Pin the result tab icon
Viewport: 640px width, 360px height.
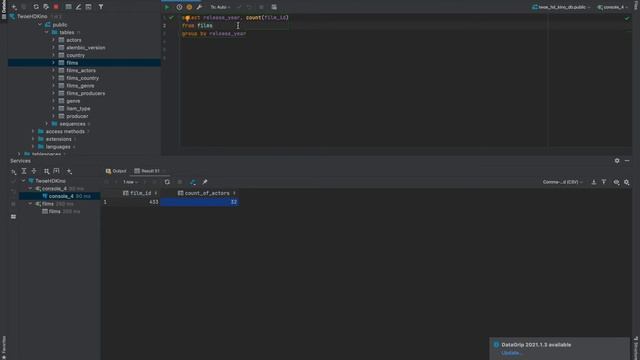pyautogui.click(x=205, y=182)
